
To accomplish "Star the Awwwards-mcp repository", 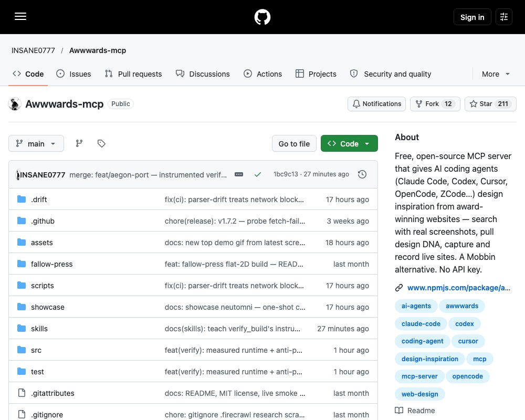I will click(x=490, y=104).
